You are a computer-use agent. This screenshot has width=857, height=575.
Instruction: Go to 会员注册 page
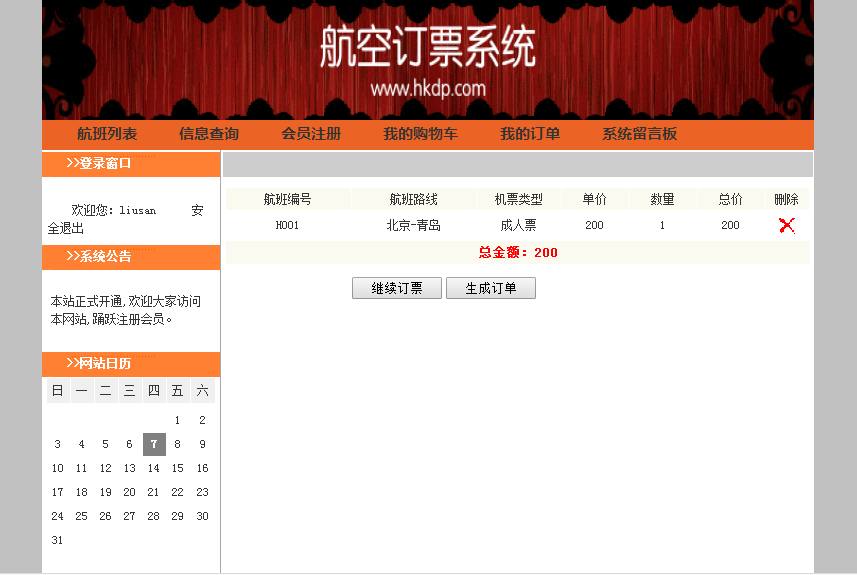tap(311, 134)
